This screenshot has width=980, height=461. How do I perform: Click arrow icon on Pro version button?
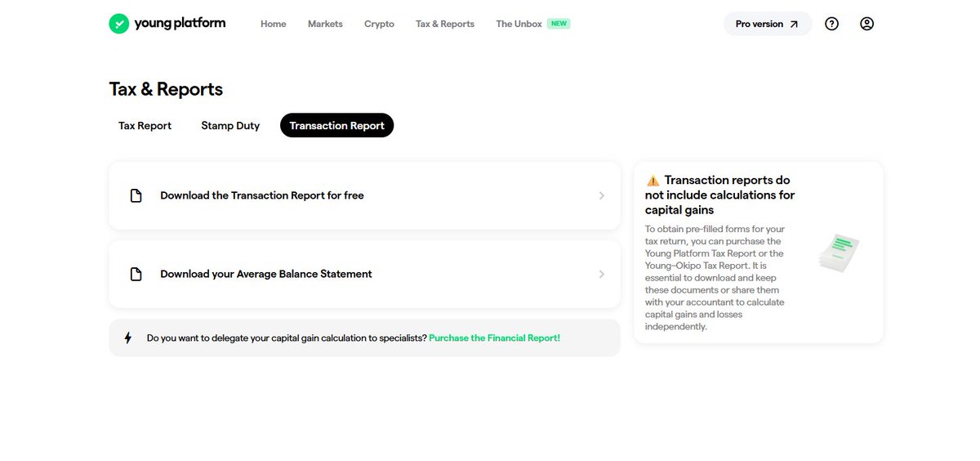[x=794, y=25]
